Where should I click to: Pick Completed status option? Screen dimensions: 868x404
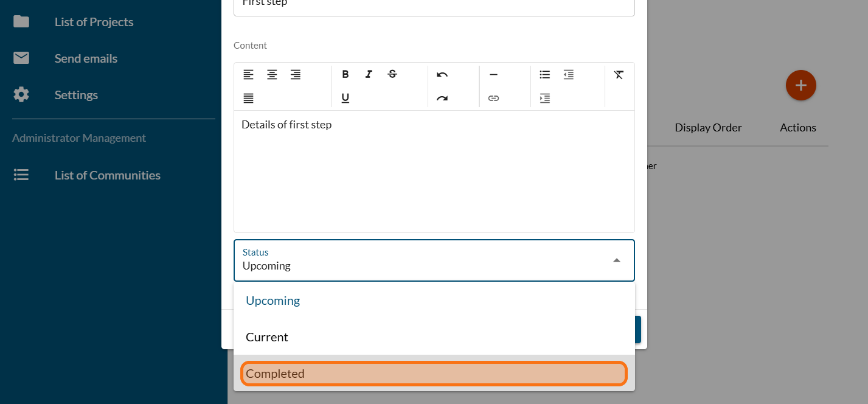[276, 374]
